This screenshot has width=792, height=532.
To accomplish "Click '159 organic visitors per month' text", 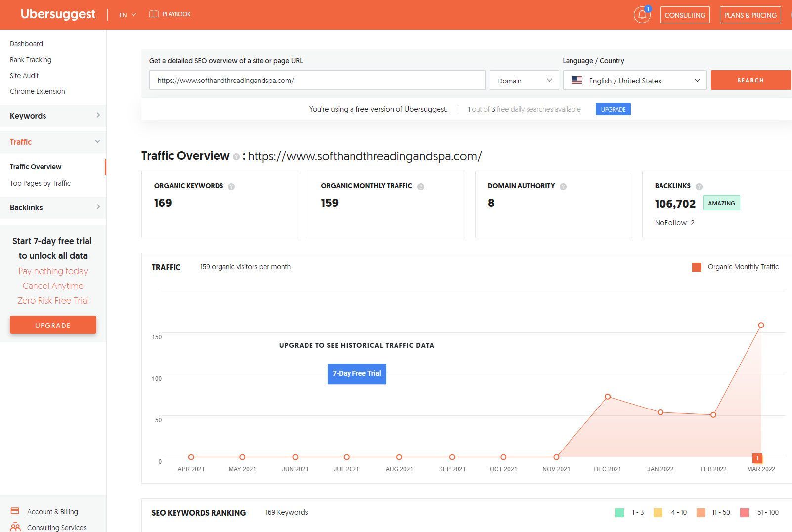I will 245,267.
